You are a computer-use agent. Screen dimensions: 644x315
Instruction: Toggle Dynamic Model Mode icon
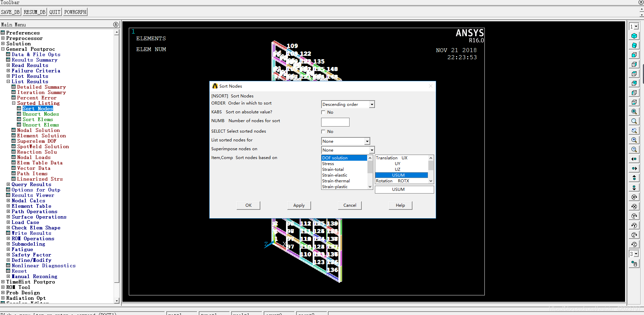[x=634, y=264]
